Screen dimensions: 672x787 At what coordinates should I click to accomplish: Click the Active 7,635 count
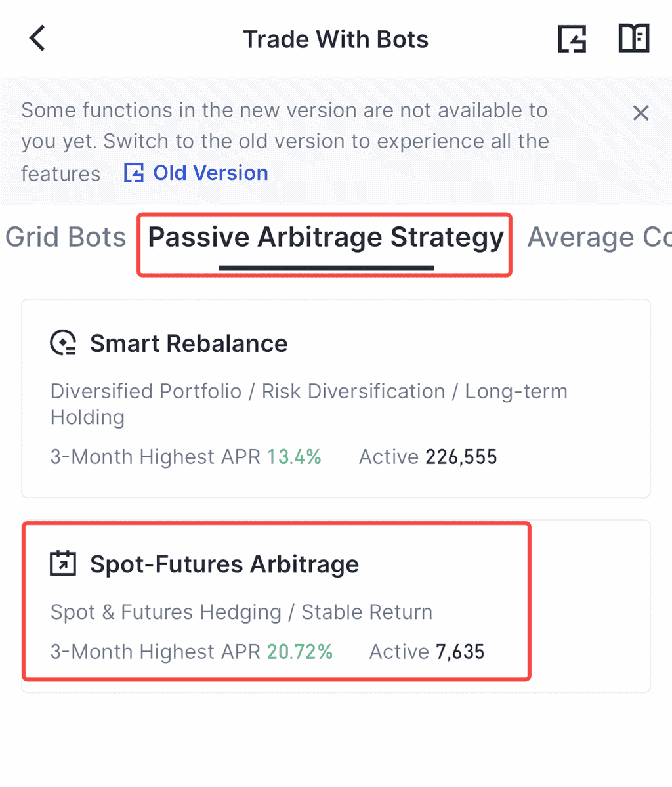click(427, 652)
